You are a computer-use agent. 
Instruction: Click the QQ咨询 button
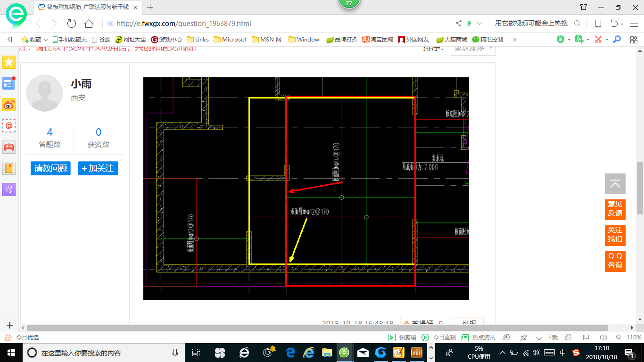[615, 261]
